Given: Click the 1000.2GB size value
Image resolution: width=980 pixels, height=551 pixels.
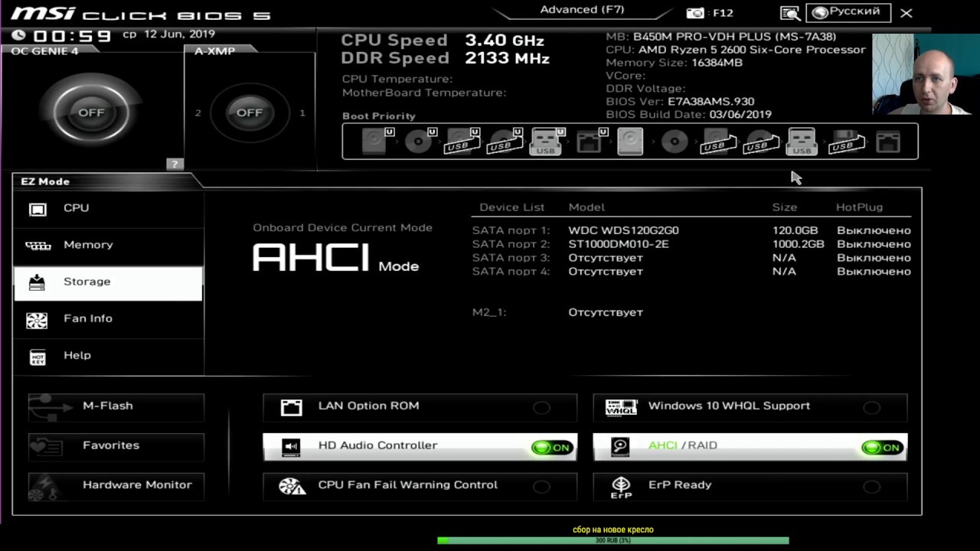Looking at the screenshot, I should (798, 244).
